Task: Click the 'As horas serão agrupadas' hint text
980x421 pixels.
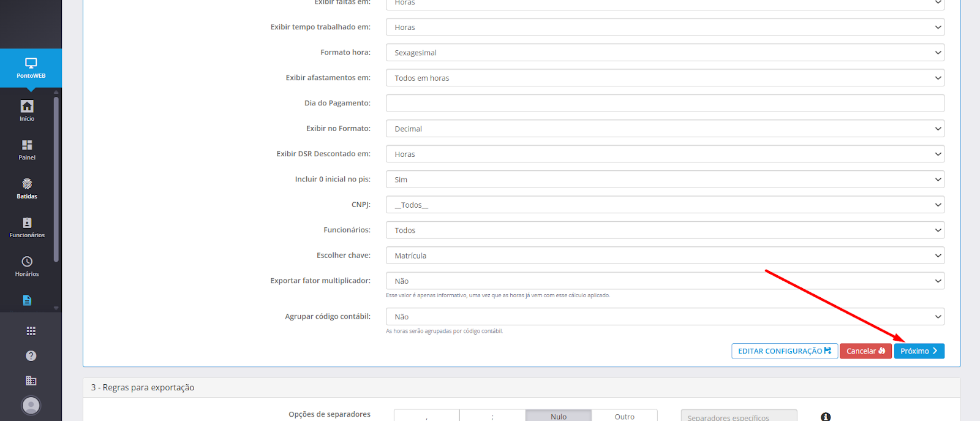Action: pyautogui.click(x=444, y=331)
